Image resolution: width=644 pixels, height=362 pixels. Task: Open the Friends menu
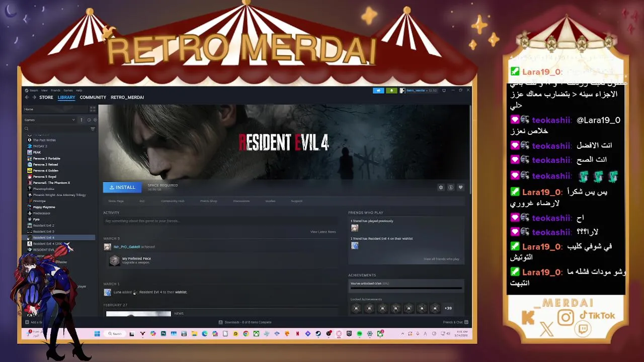point(55,90)
